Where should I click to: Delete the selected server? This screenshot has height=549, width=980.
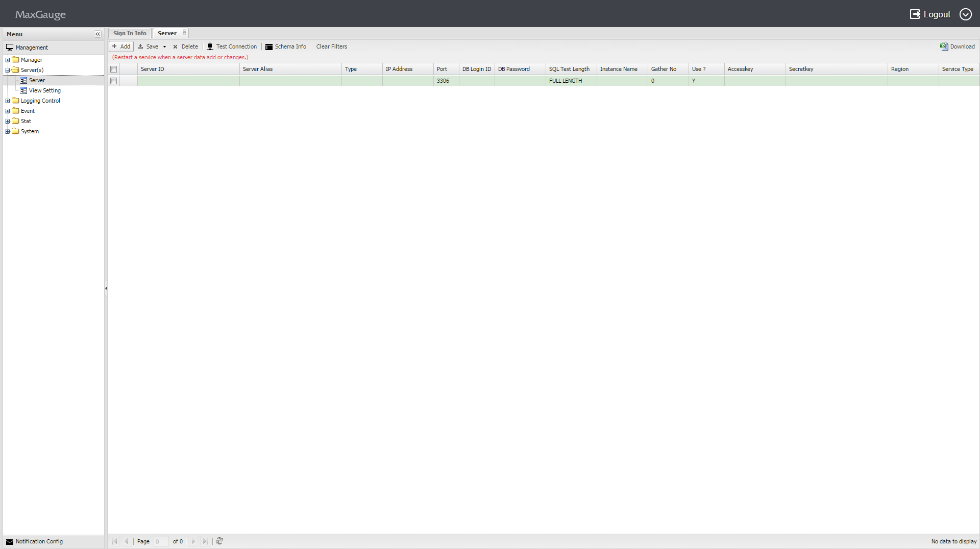pos(185,46)
